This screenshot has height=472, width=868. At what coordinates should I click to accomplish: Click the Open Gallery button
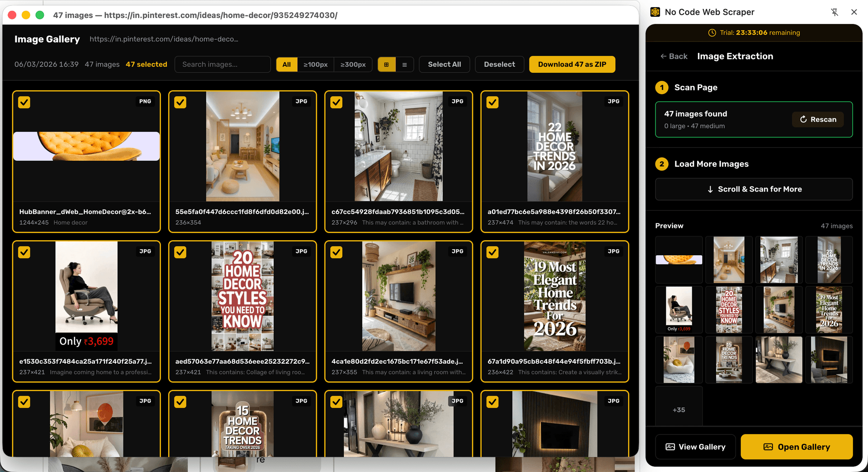pyautogui.click(x=797, y=447)
